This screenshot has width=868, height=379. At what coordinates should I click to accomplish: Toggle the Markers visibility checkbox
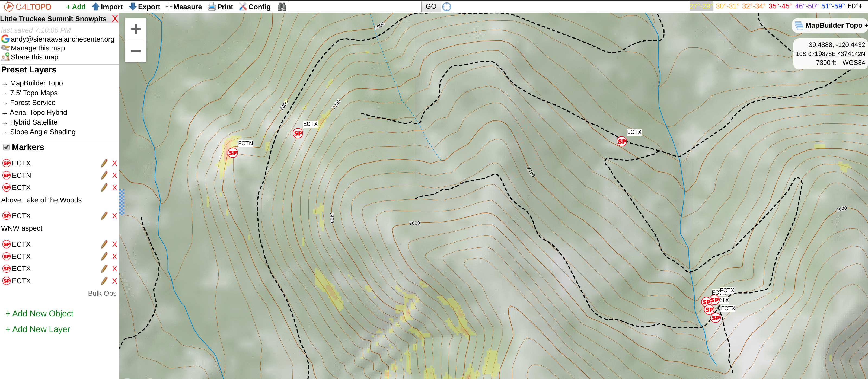[7, 147]
